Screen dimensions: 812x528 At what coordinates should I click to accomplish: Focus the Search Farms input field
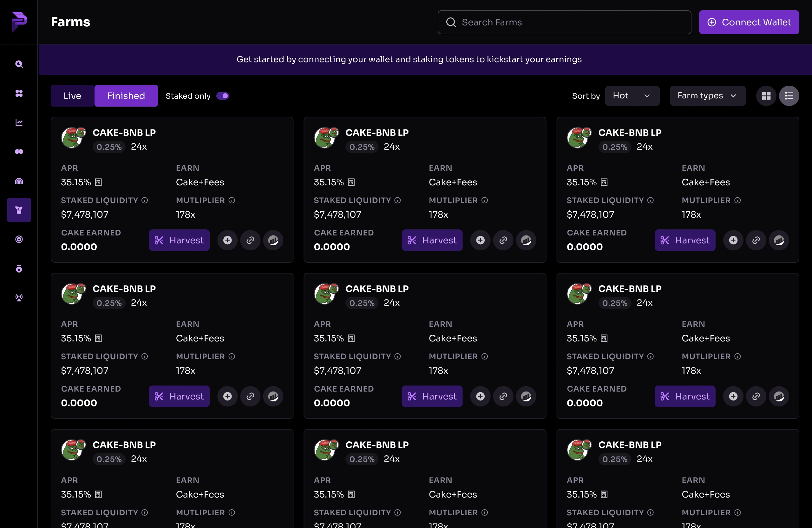coord(564,22)
